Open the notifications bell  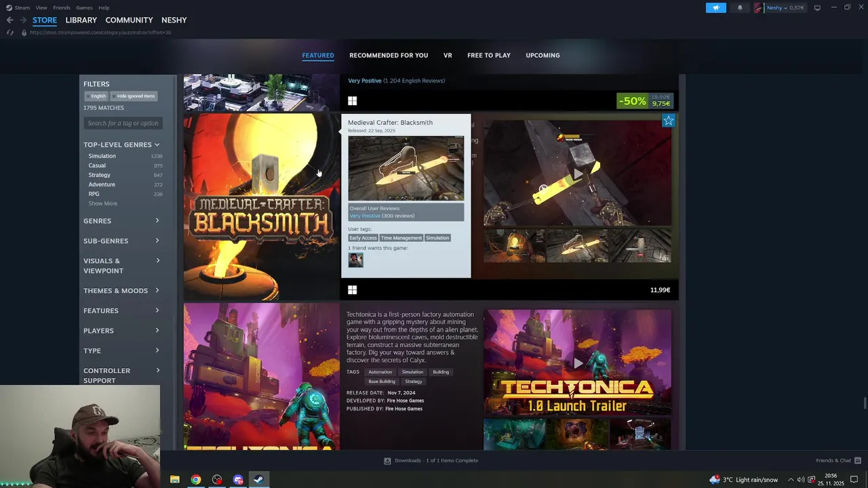(x=740, y=7)
